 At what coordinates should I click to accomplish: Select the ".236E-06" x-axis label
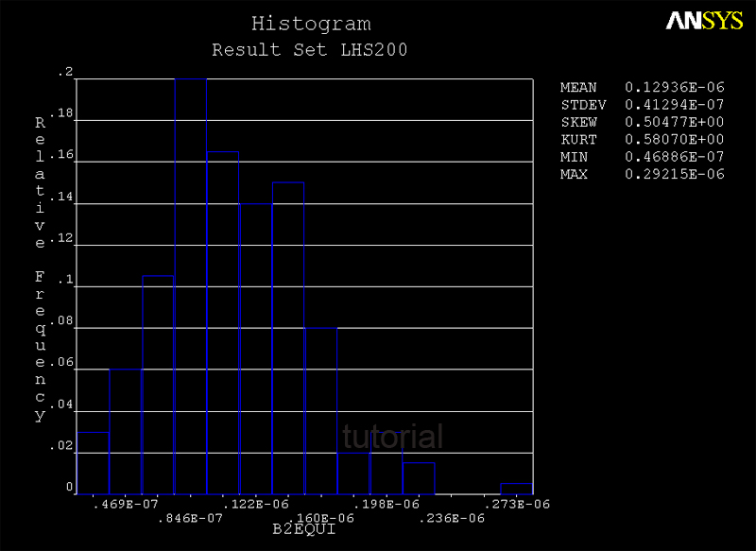(x=452, y=518)
